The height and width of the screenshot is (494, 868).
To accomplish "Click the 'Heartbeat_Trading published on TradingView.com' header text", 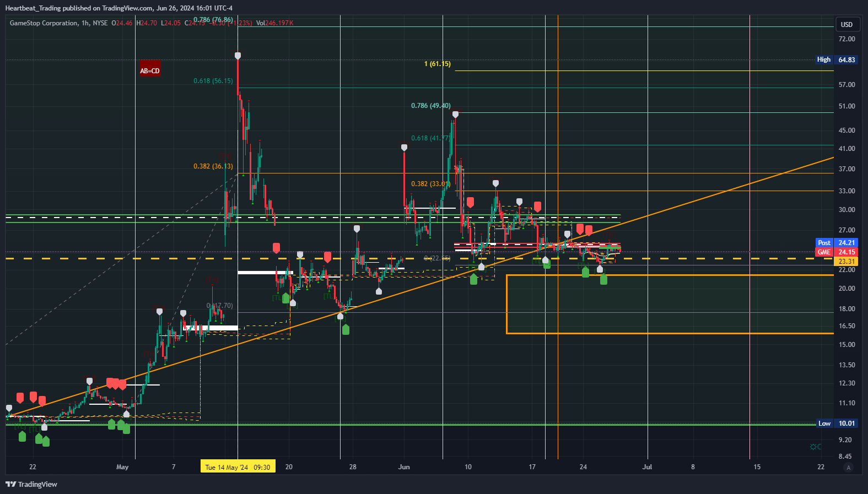I will (x=79, y=8).
